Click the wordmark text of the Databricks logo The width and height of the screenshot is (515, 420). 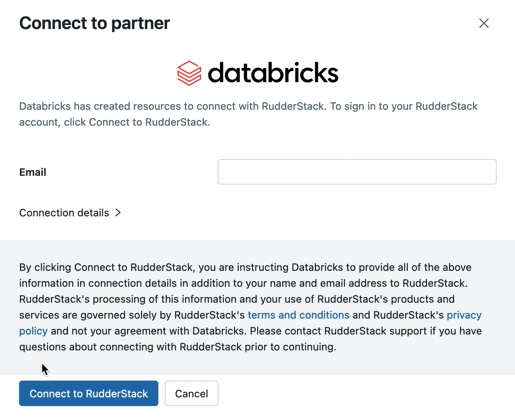273,73
